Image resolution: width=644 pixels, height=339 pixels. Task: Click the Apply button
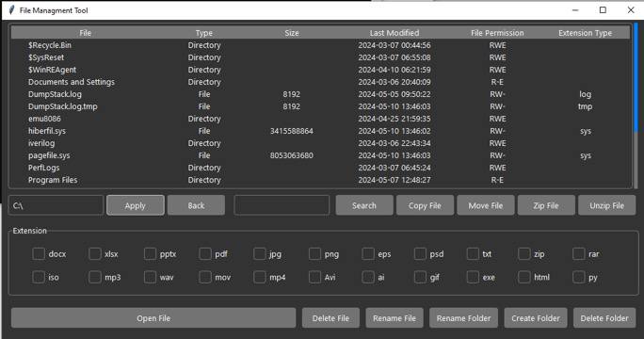coord(136,205)
